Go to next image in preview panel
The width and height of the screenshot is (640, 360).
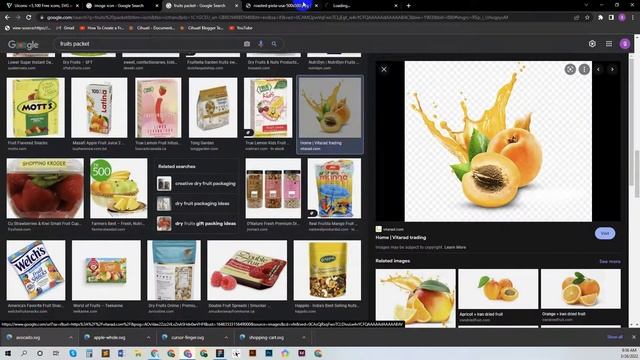pos(612,69)
